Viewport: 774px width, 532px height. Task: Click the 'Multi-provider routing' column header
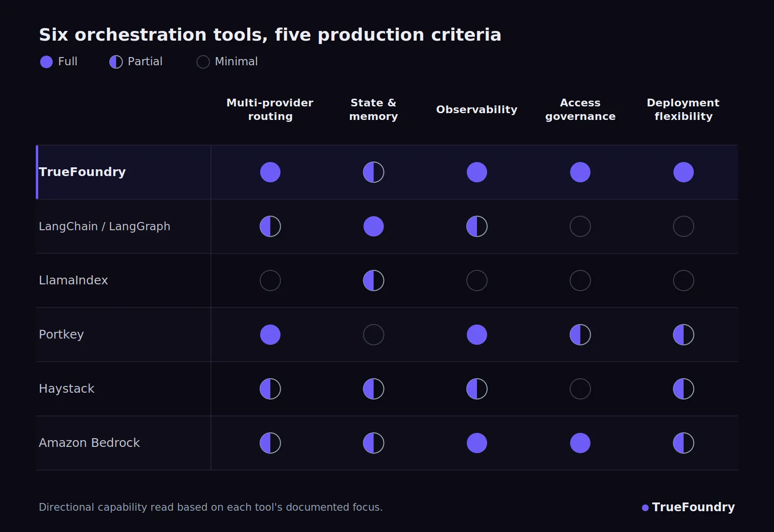click(270, 109)
